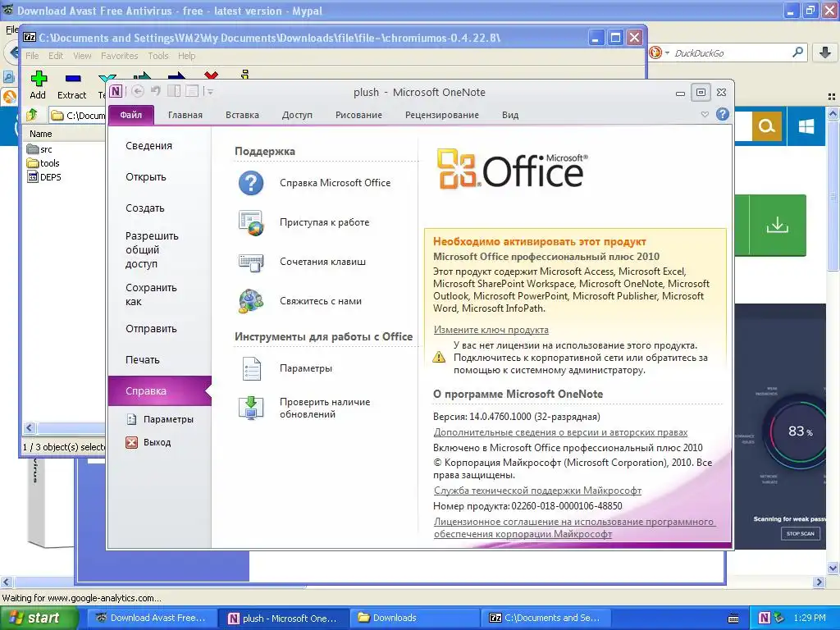Select the DEPS file in 7-Zip list
Viewport: 840px width, 630px height.
pyautogui.click(x=44, y=177)
